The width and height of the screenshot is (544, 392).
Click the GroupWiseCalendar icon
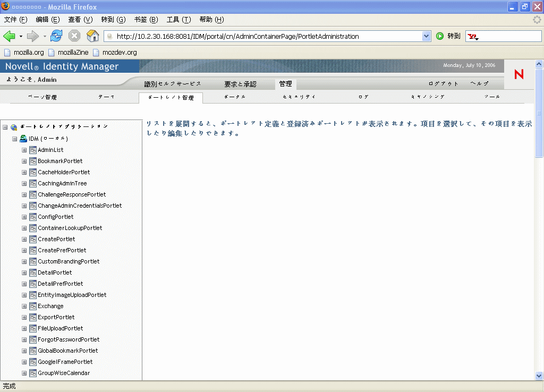[x=33, y=373]
